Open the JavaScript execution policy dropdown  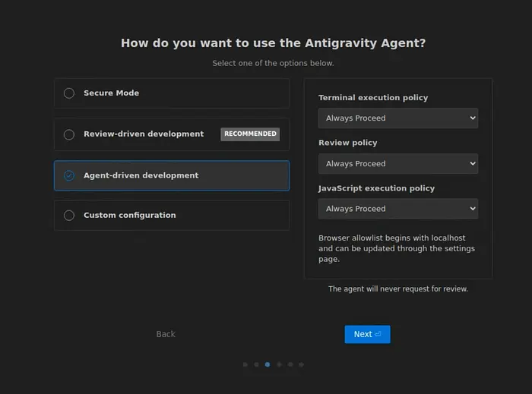[x=397, y=209]
